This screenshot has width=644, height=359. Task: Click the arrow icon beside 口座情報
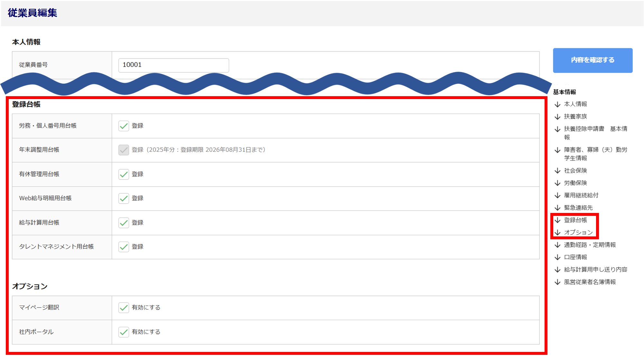557,257
